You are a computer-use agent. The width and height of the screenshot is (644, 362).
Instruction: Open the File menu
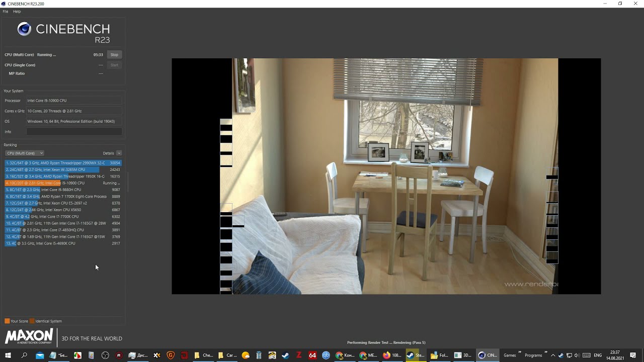[x=6, y=12]
